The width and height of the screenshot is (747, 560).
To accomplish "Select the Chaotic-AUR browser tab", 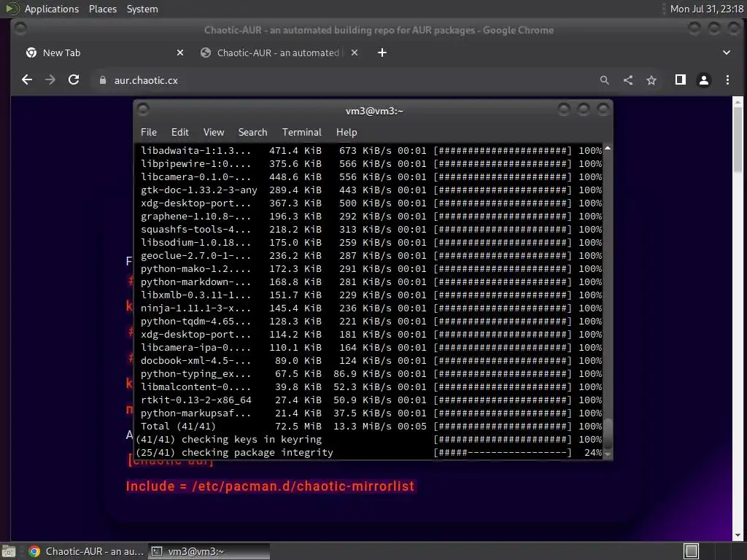I will pyautogui.click(x=280, y=52).
